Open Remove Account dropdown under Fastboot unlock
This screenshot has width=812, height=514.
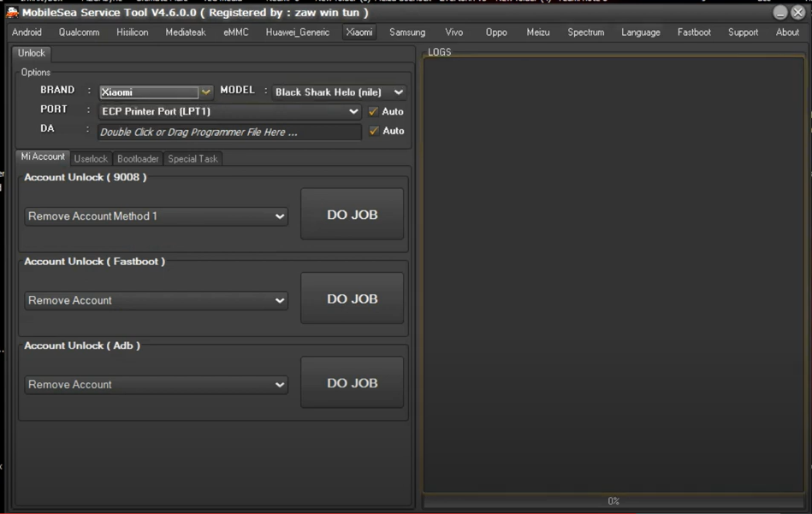point(156,301)
